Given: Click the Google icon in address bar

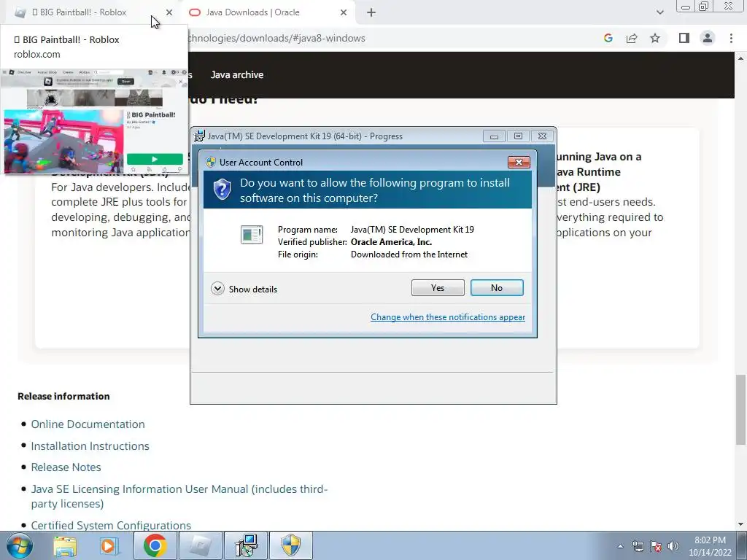Looking at the screenshot, I should pos(608,38).
